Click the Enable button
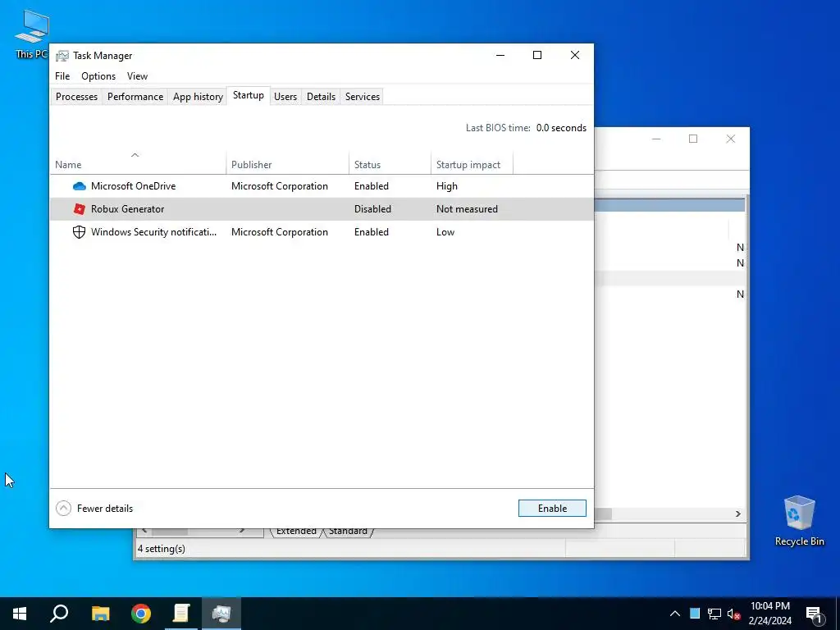The width and height of the screenshot is (840, 630). (x=552, y=508)
